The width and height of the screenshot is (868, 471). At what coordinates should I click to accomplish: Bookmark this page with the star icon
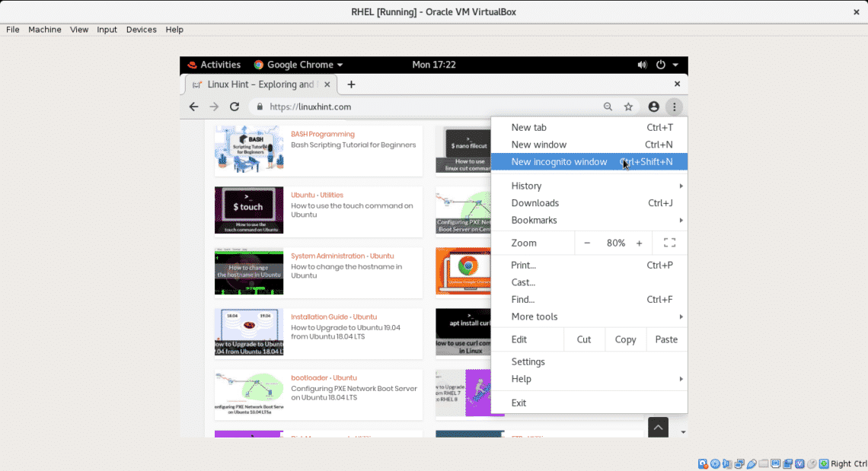point(628,107)
